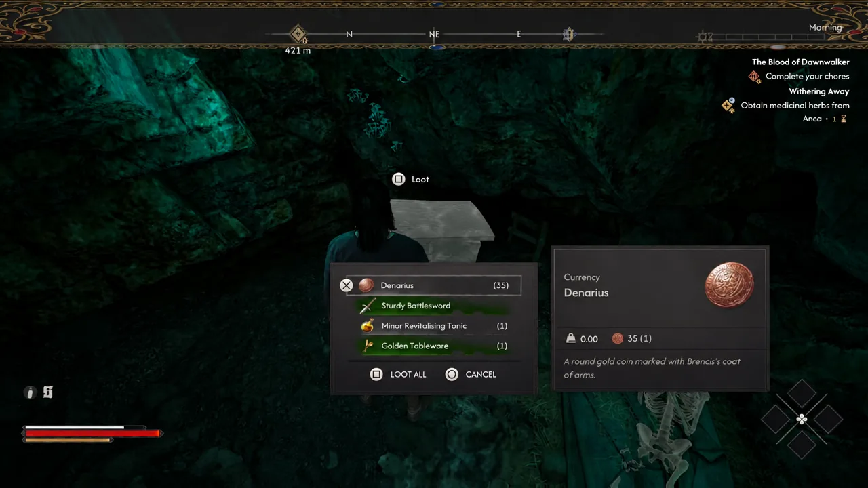The width and height of the screenshot is (868, 488).
Task: Click the top diamond quick slot
Action: point(802,394)
